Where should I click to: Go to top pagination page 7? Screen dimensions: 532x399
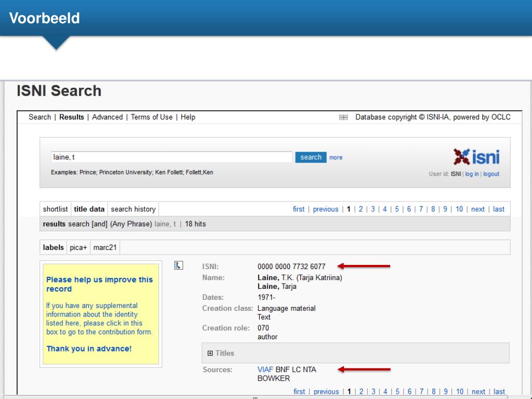tap(421, 209)
